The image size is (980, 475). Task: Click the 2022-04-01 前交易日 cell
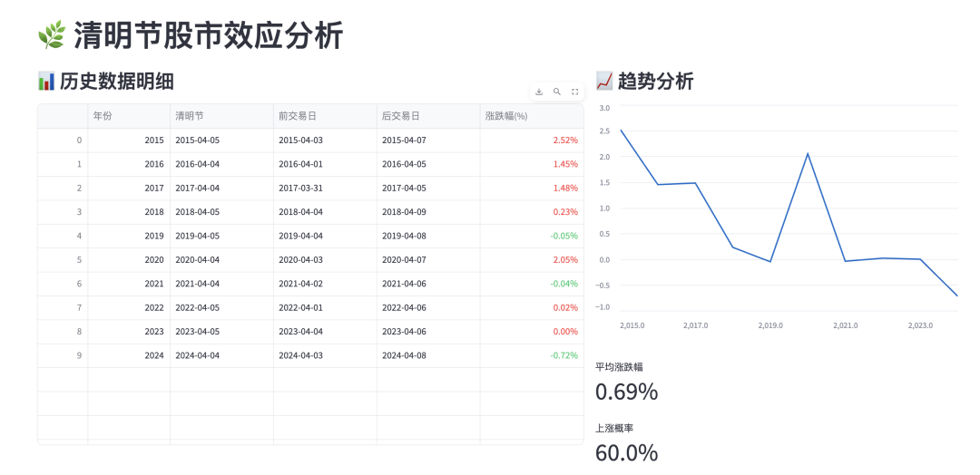point(325,307)
